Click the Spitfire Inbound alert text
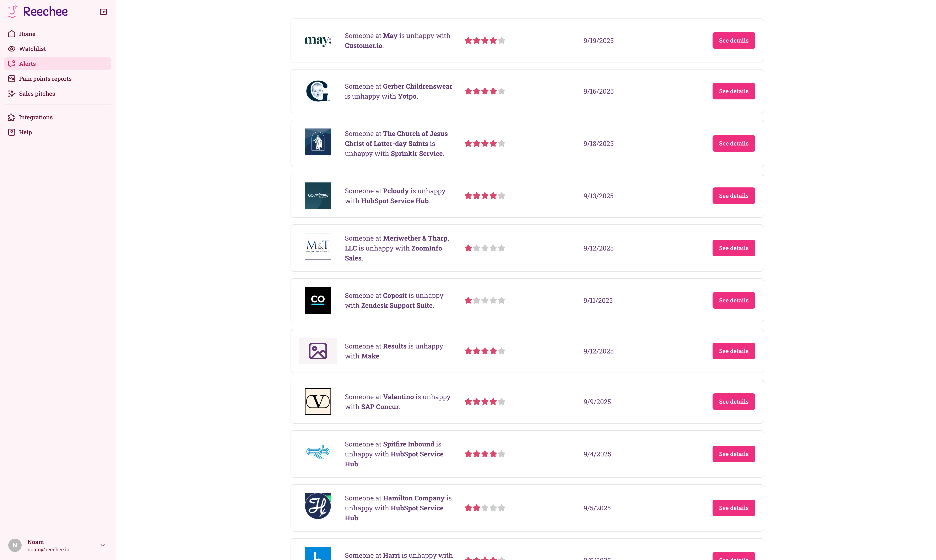 [394, 454]
